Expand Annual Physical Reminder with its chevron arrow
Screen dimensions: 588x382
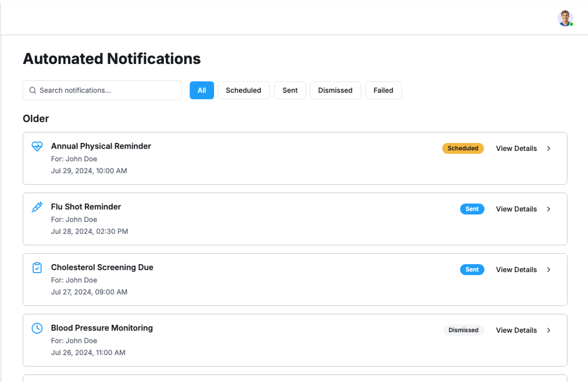tap(549, 148)
